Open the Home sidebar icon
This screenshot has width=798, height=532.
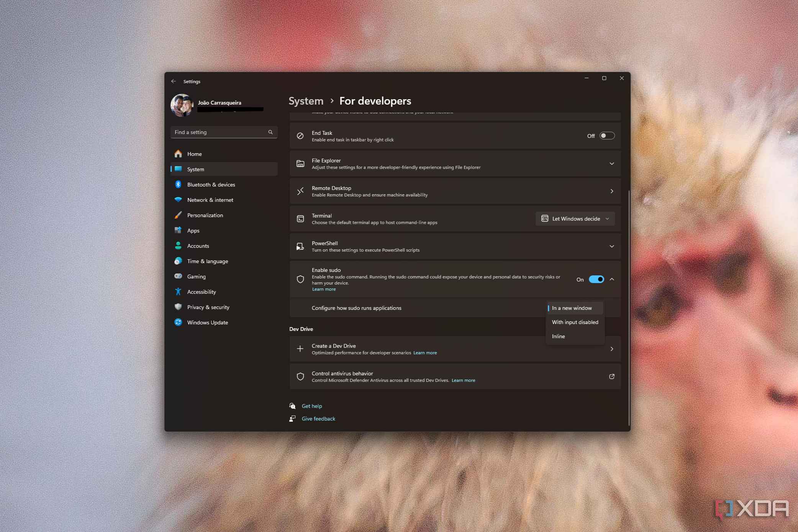pos(178,154)
